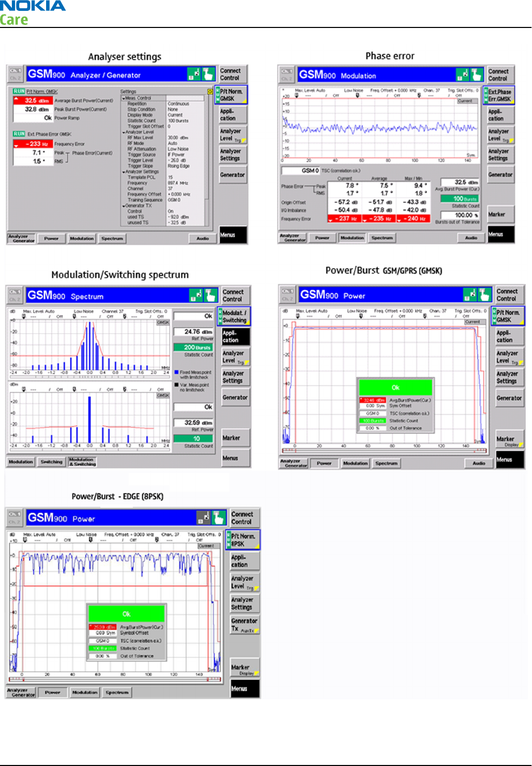Viewport: 532px width, 766px height.
Task: Open Modulation tab in Analyzer / Generator window
Action: click(82, 239)
